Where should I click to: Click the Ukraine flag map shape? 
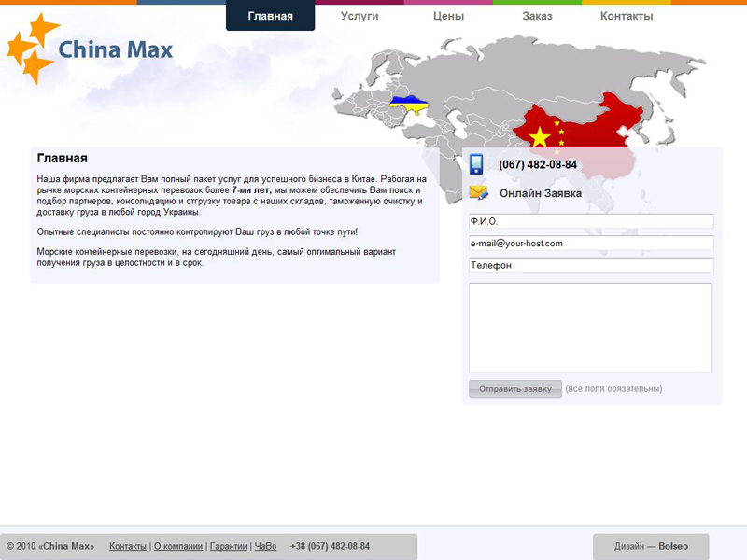click(408, 105)
